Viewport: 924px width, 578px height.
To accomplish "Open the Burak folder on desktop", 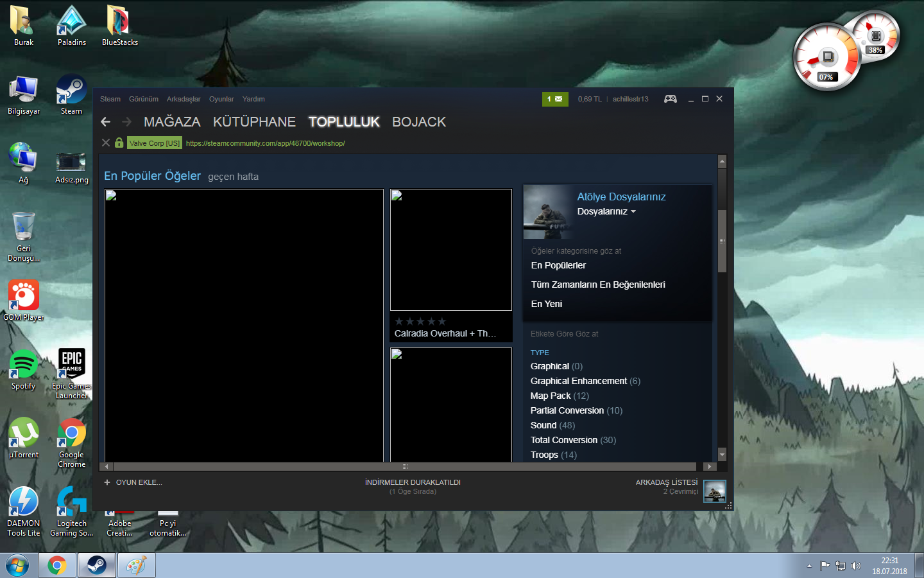I will pyautogui.click(x=24, y=26).
